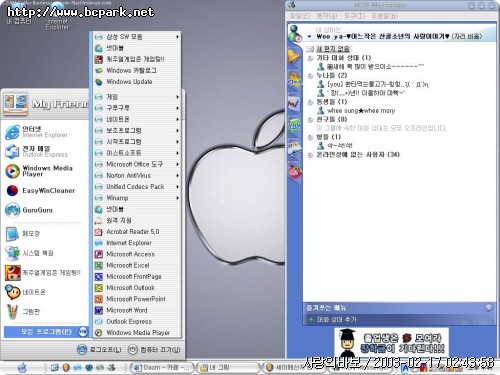Open Outlook Express in programs list
The width and height of the screenshot is (500, 375).
coord(137,322)
